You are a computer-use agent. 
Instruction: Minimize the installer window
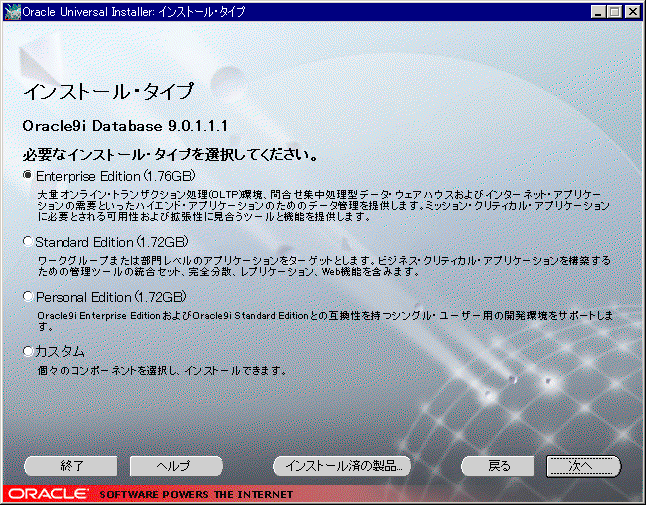pos(598,12)
